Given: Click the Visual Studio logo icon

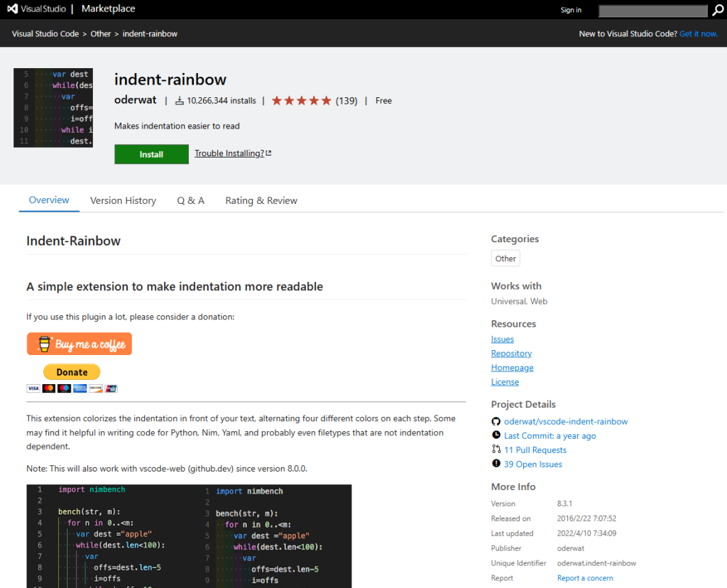Looking at the screenshot, I should pyautogui.click(x=13, y=9).
